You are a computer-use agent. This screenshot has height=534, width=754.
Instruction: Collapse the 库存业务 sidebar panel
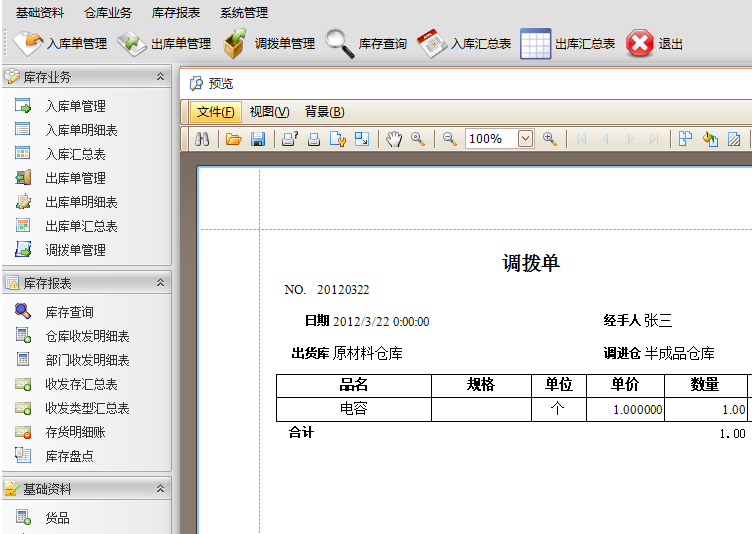point(160,77)
